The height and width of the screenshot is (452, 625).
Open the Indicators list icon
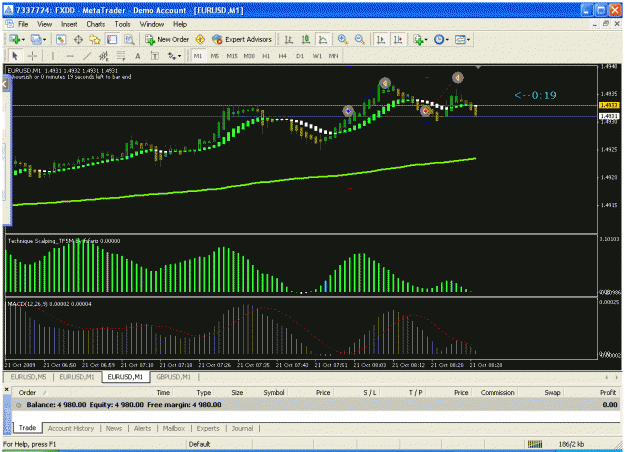coord(418,39)
